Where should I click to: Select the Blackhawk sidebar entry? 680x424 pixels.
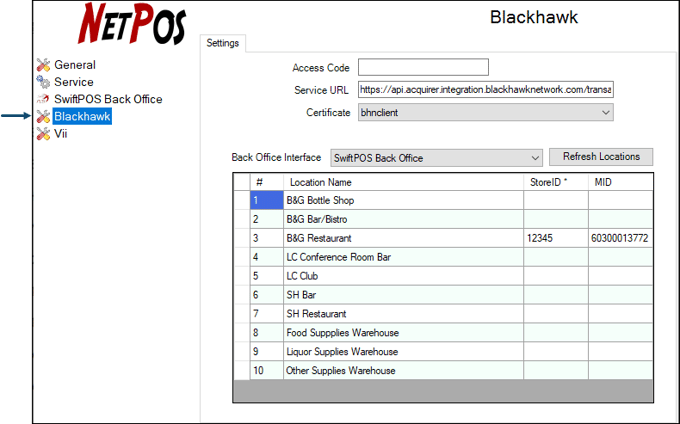pos(82,116)
